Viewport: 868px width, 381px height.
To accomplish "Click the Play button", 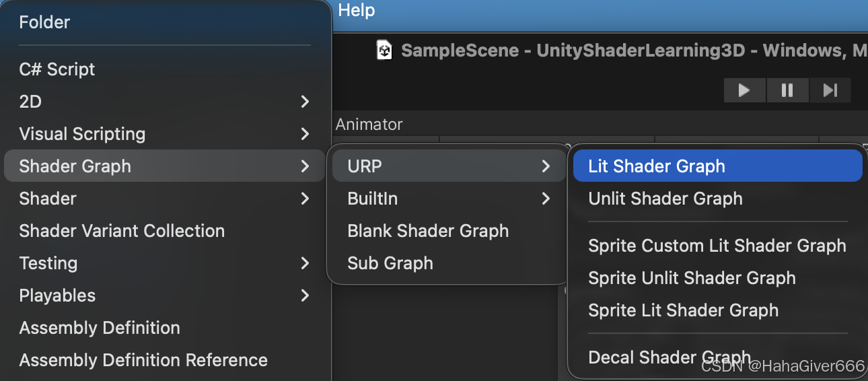I will click(x=744, y=90).
